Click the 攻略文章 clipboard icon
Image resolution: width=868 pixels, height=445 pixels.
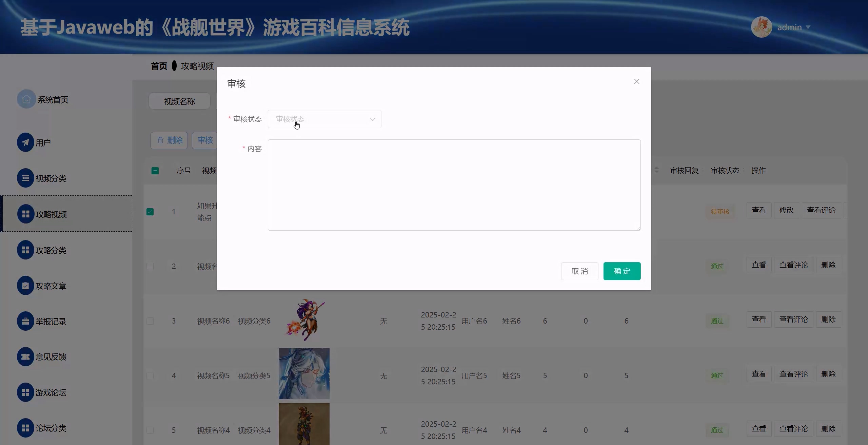25,286
